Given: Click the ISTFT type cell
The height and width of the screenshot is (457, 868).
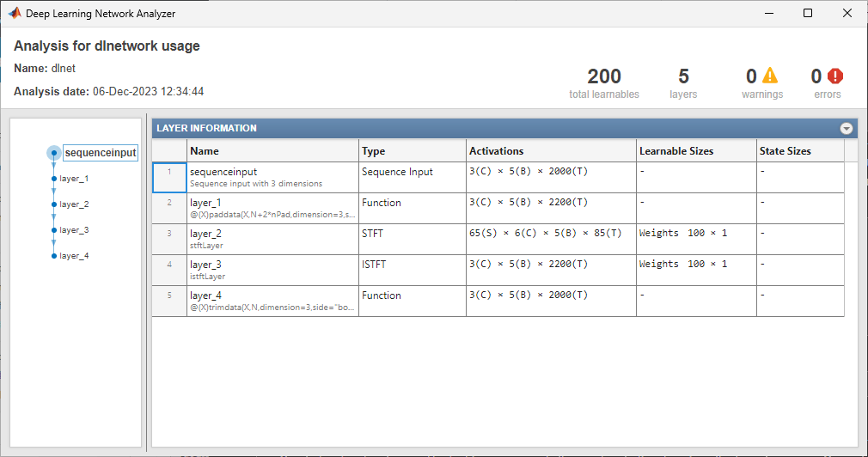Looking at the screenshot, I should pos(413,270).
